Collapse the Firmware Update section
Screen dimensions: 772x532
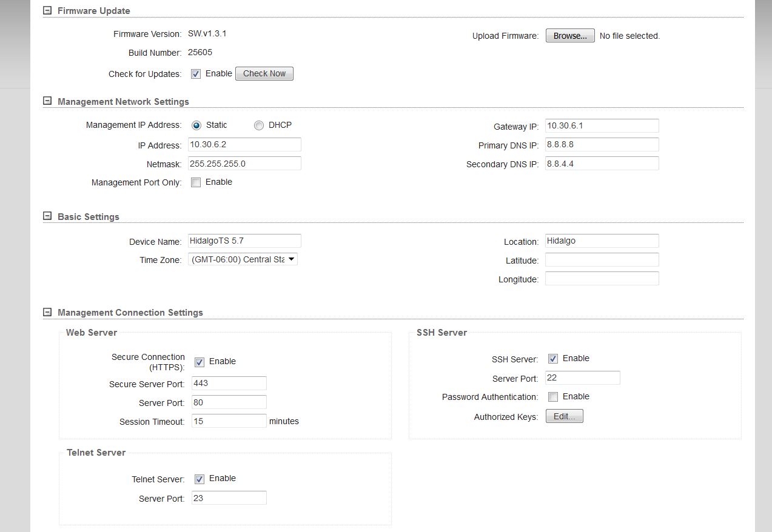pos(47,10)
